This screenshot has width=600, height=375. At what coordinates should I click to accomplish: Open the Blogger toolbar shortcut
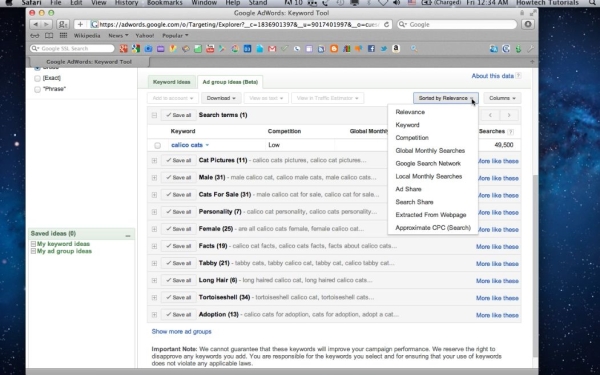[x=334, y=49]
